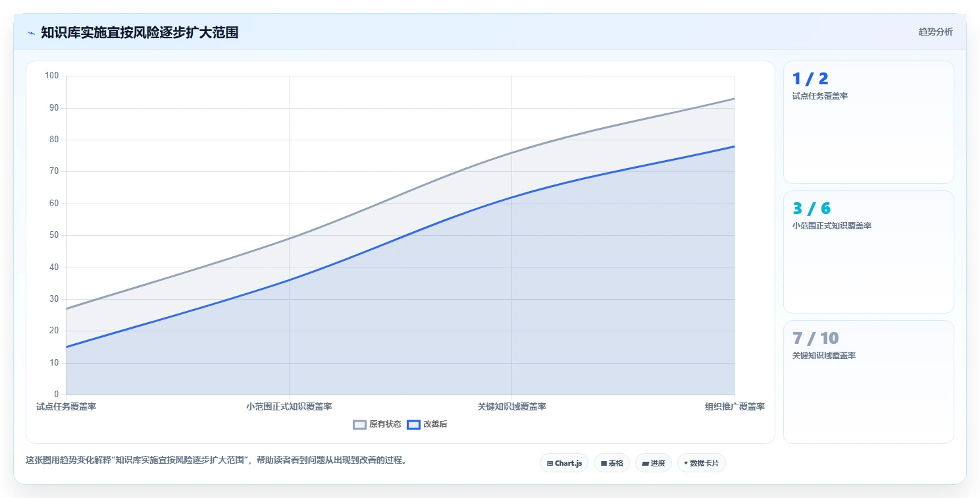The width and height of the screenshot is (980, 498).
Task: Click the blue 改善后 legend swatch
Action: pos(413,424)
